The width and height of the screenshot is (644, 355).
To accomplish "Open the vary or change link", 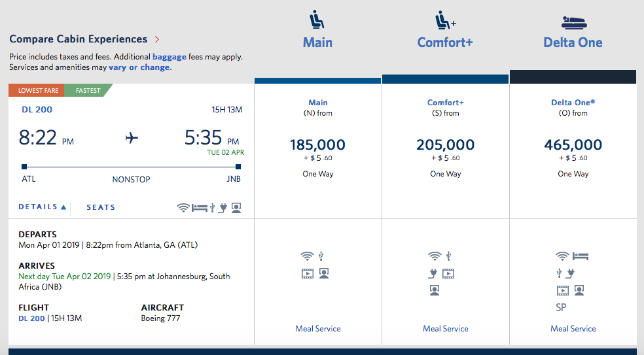I will 140,67.
